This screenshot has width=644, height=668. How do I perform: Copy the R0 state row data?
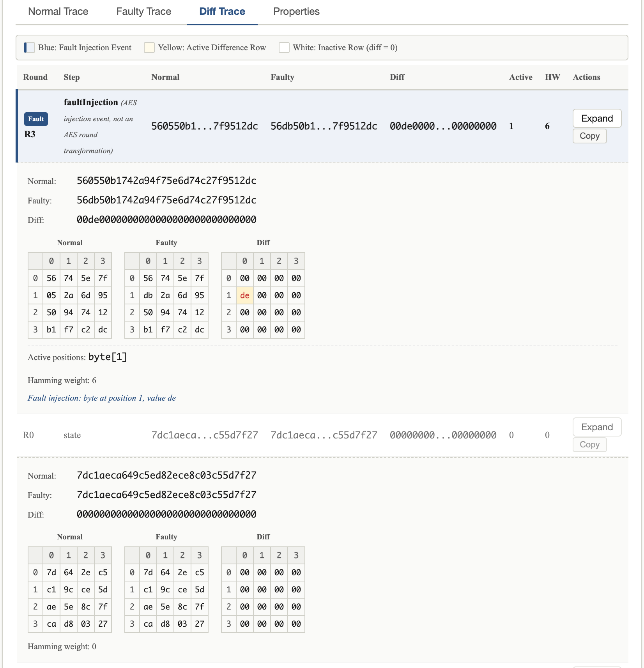click(589, 444)
